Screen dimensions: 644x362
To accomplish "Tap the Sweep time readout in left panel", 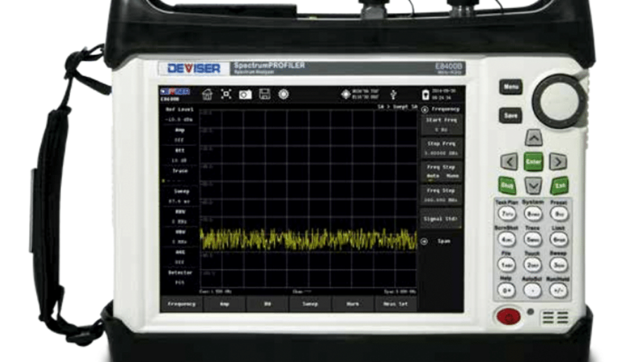I will [179, 196].
